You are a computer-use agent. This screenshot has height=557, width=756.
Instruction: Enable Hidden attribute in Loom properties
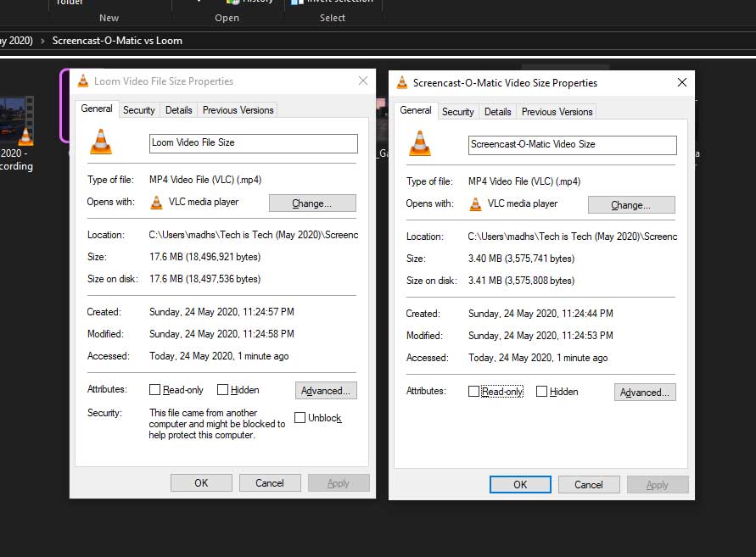(222, 390)
